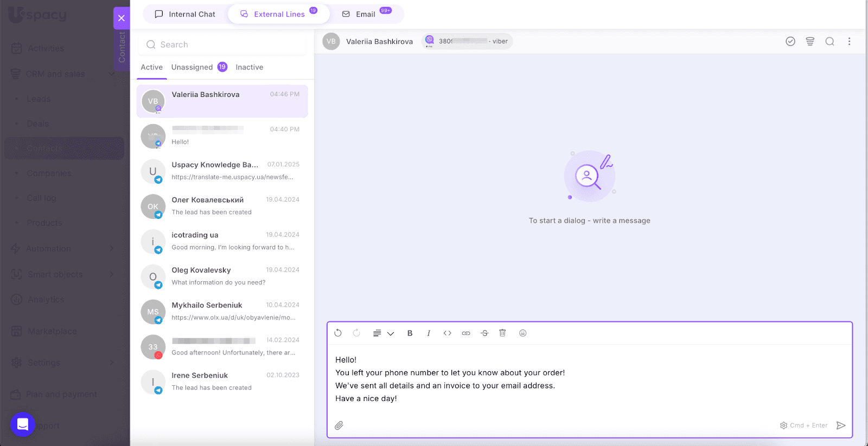
Task: Toggle strikethrough formatting in editor
Action: [484, 333]
